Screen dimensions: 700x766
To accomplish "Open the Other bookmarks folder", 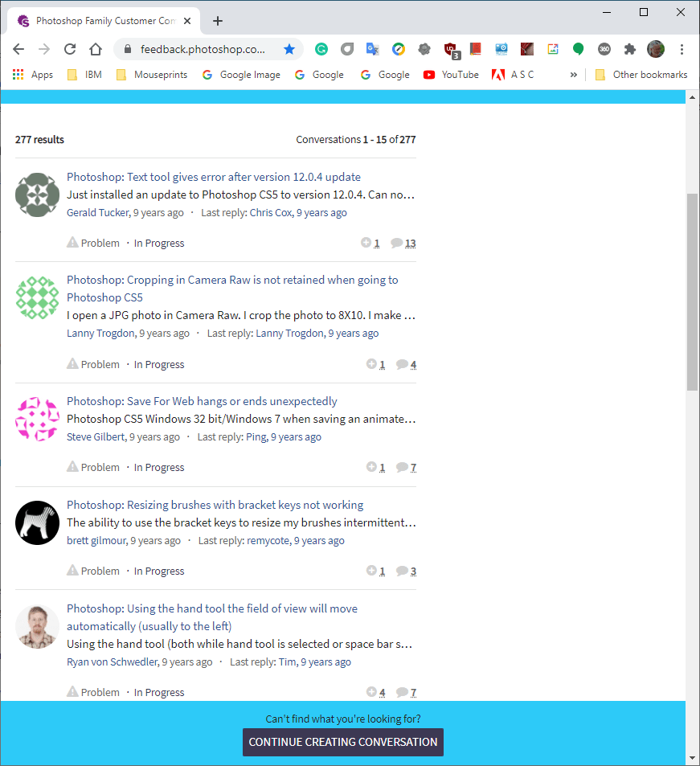I will (641, 75).
